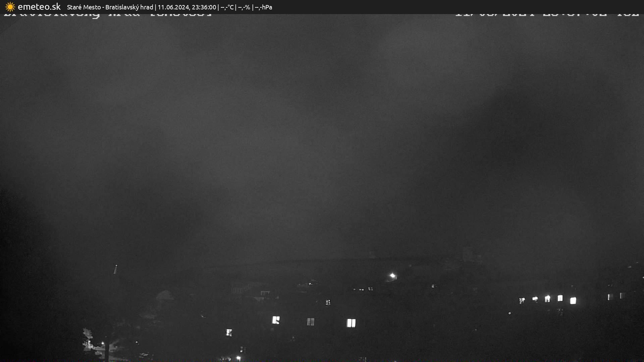Click the camera name overlay text top-left of image
Viewport: 644px width, 362px height.
[x=107, y=15]
